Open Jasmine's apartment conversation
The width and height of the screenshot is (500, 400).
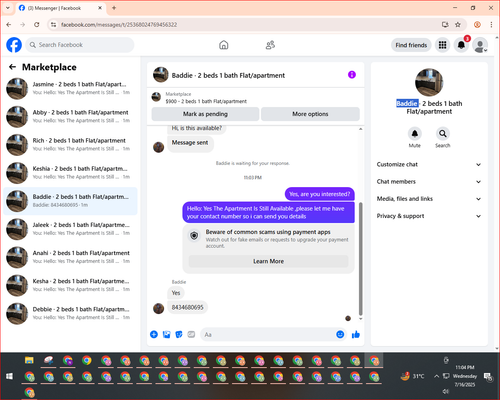coord(70,88)
